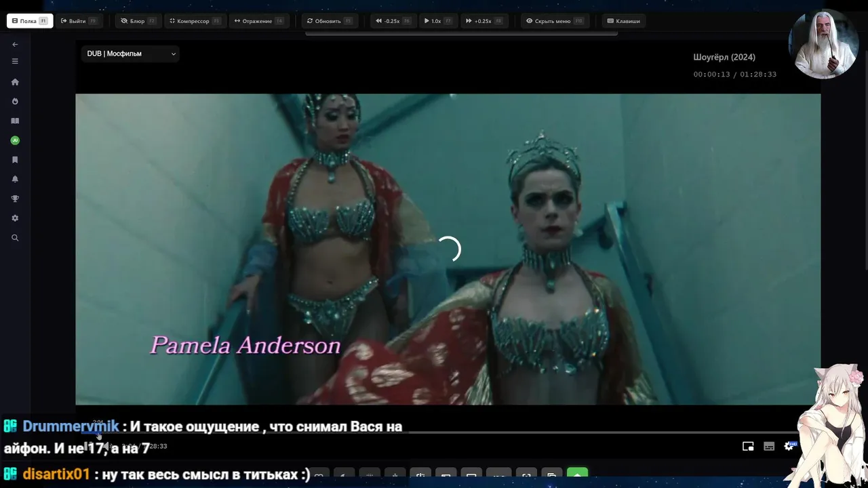Toggle the Компрессор audio compressor
This screenshot has width=868, height=488.
coord(195,21)
